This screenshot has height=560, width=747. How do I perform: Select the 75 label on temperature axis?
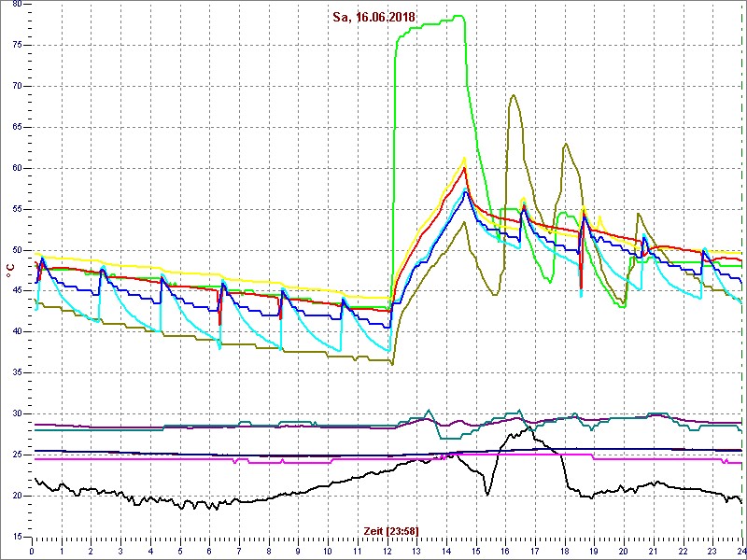click(x=15, y=45)
